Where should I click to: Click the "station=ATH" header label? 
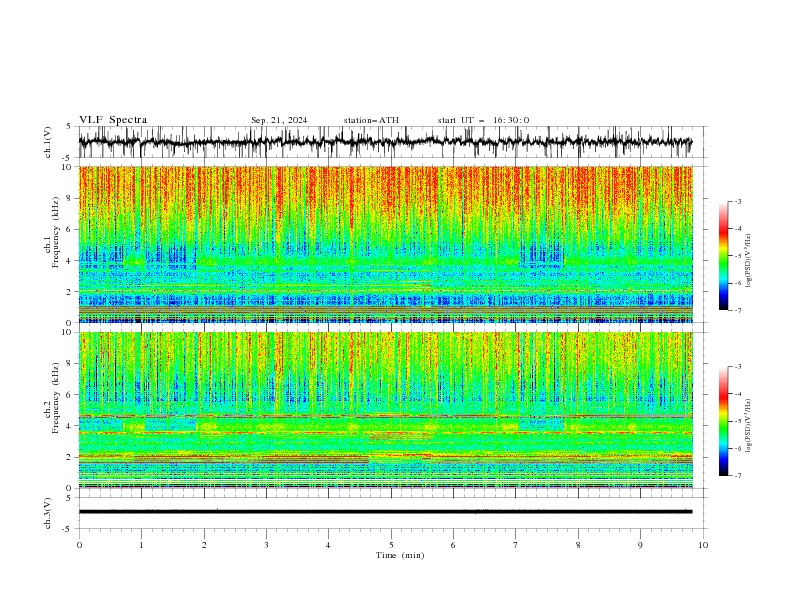coord(371,120)
